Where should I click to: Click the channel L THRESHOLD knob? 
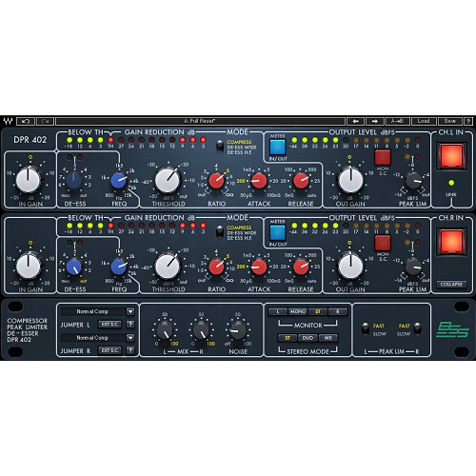168,181
